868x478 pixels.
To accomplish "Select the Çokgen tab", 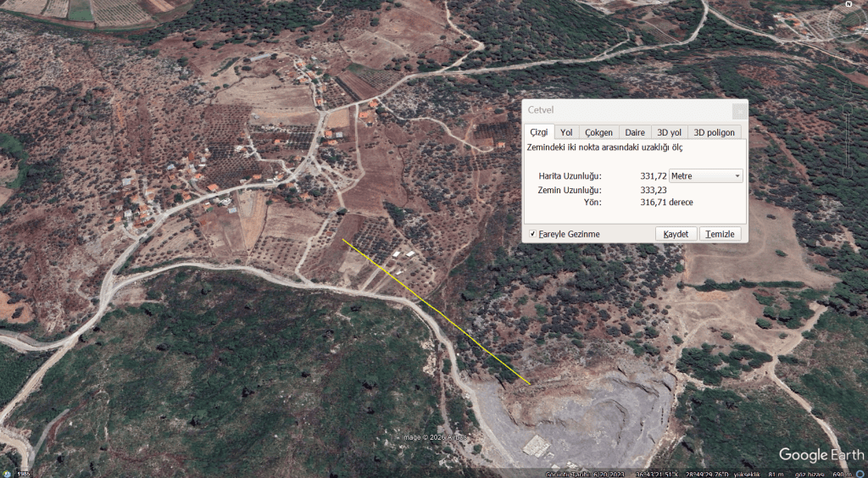I will point(599,132).
